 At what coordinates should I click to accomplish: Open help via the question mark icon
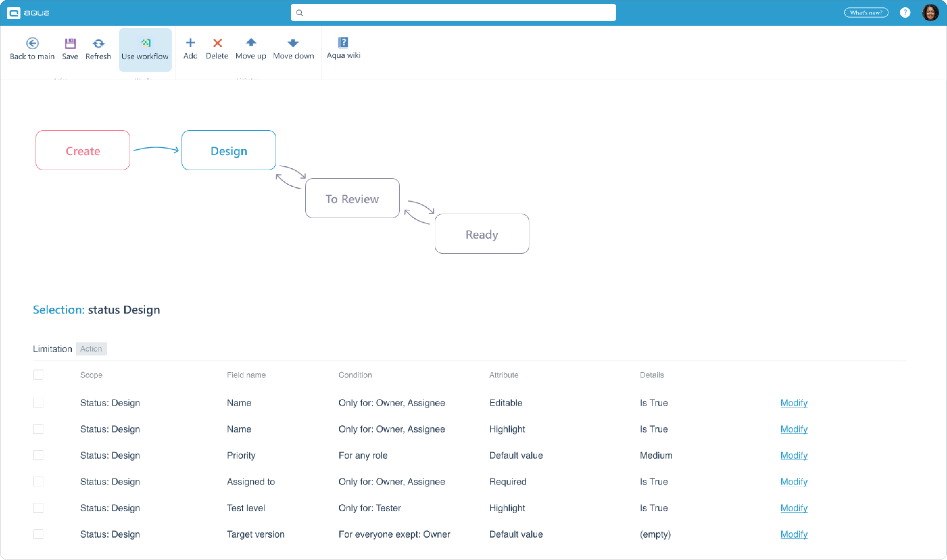click(905, 12)
